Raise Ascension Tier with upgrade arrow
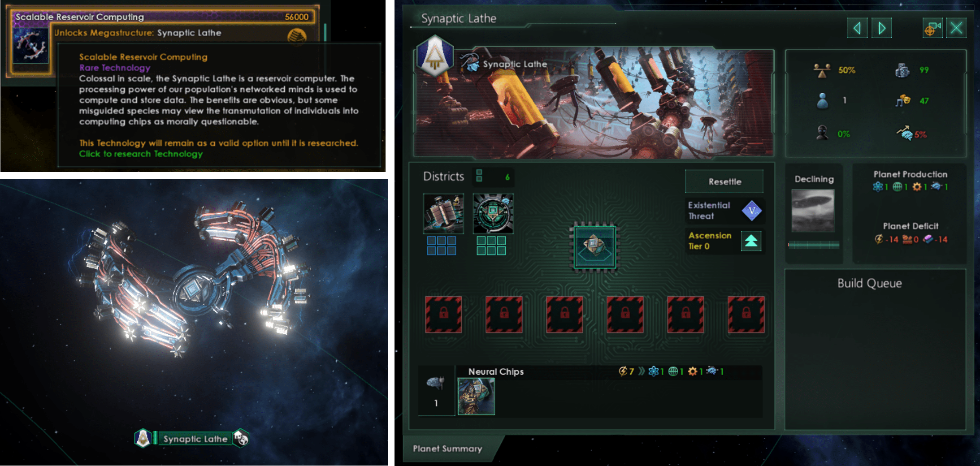 coord(751,241)
